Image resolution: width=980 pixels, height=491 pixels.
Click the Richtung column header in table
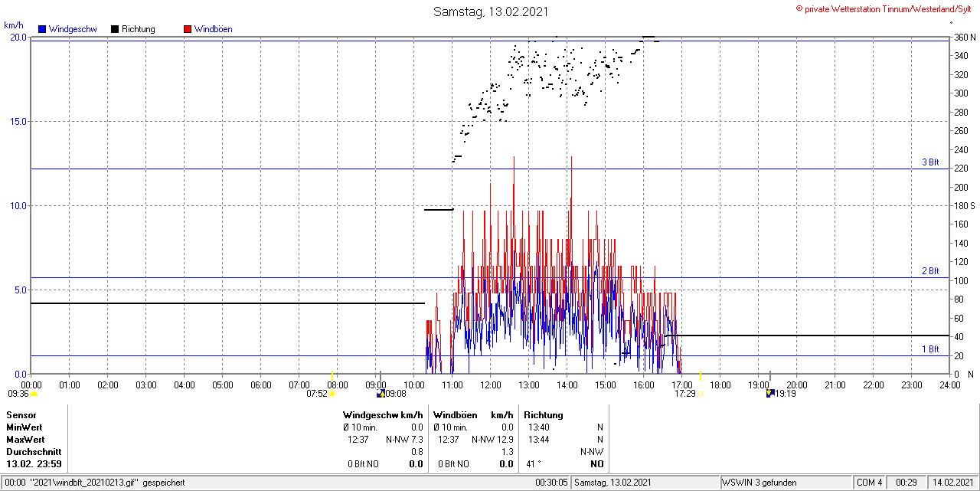coord(545,414)
